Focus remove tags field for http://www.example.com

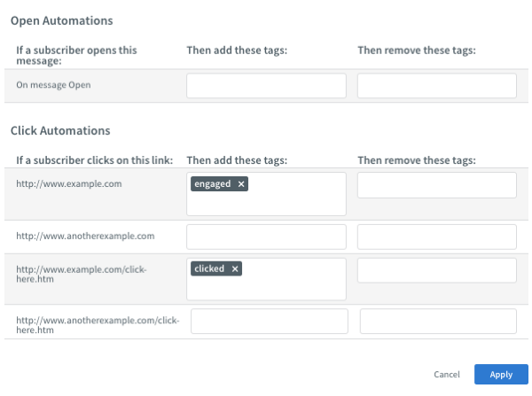pos(436,185)
